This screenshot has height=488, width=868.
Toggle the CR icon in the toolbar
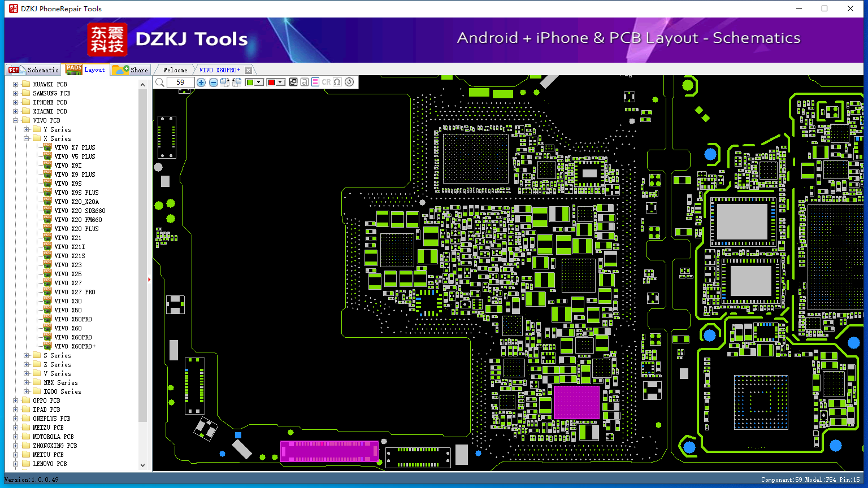click(327, 82)
